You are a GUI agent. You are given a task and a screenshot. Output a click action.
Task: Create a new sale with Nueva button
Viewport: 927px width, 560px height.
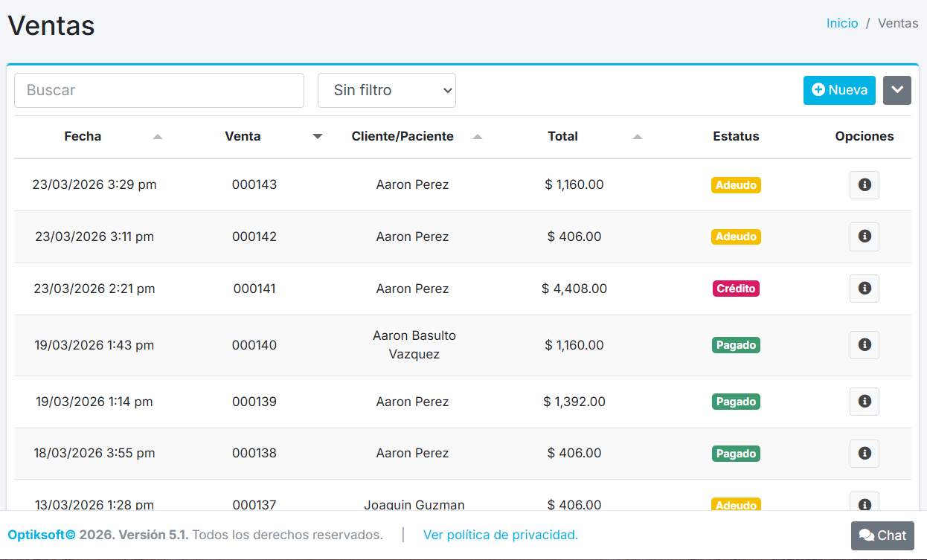click(x=838, y=90)
